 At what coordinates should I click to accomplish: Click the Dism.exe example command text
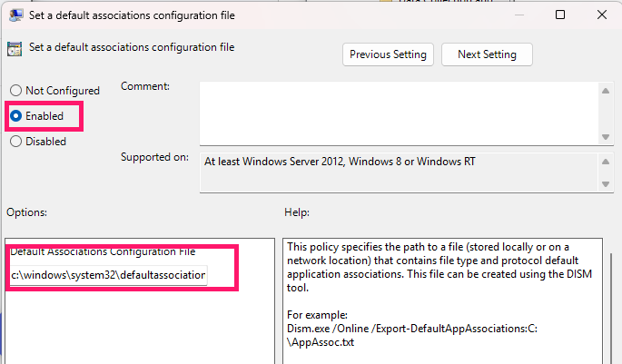tap(412, 336)
